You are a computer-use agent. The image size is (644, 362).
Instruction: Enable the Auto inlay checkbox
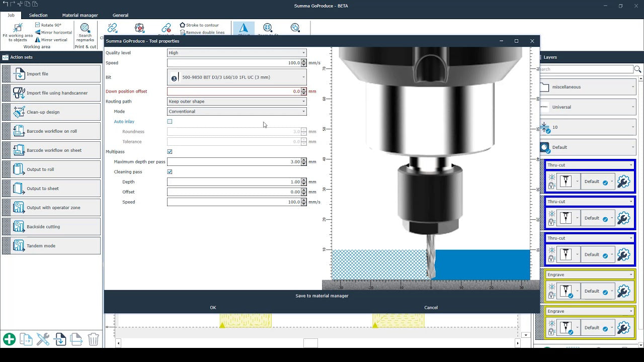pyautogui.click(x=170, y=121)
